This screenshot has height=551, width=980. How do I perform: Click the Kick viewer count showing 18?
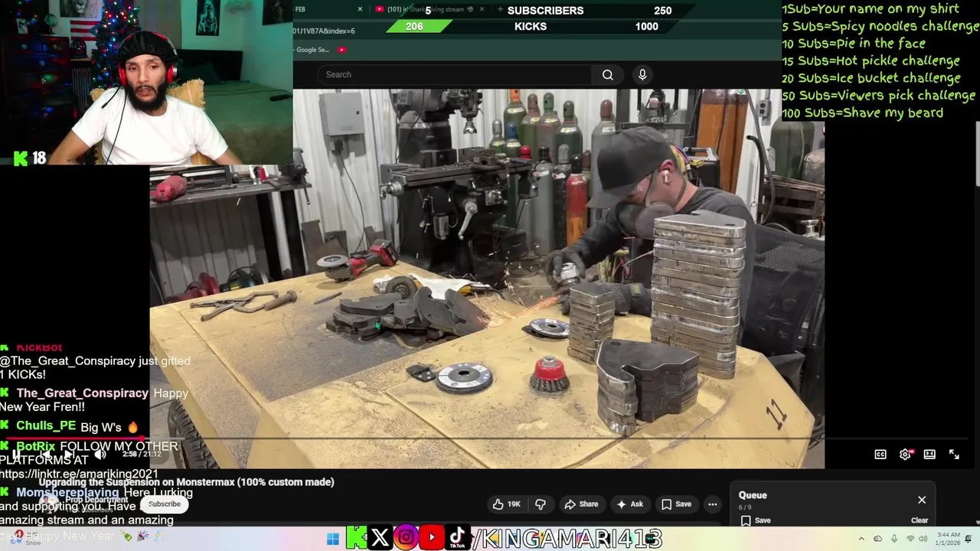pos(30,158)
